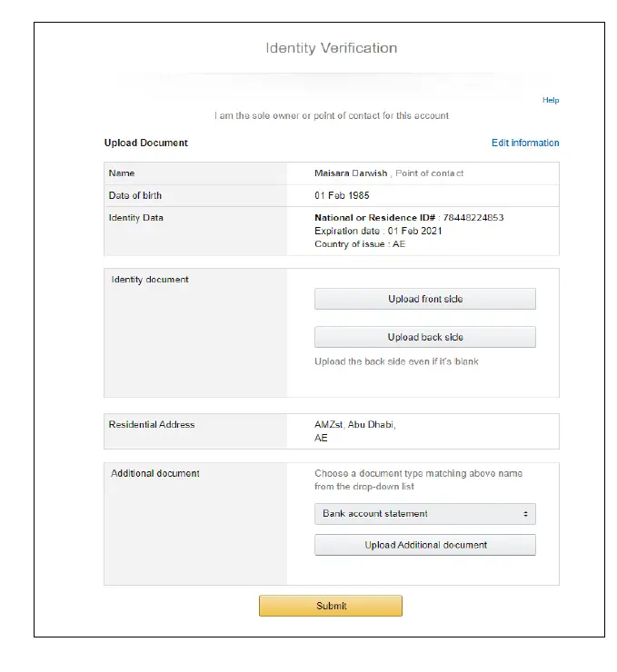Viewport: 617px width, 672px height.
Task: Click the Upload Document section heading
Action: (146, 143)
